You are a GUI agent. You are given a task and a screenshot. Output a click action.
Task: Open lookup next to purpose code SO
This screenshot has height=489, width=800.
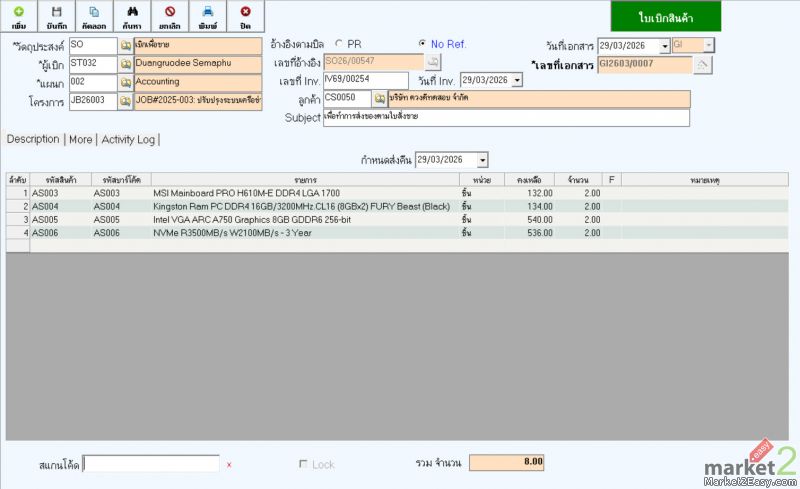[x=126, y=46]
